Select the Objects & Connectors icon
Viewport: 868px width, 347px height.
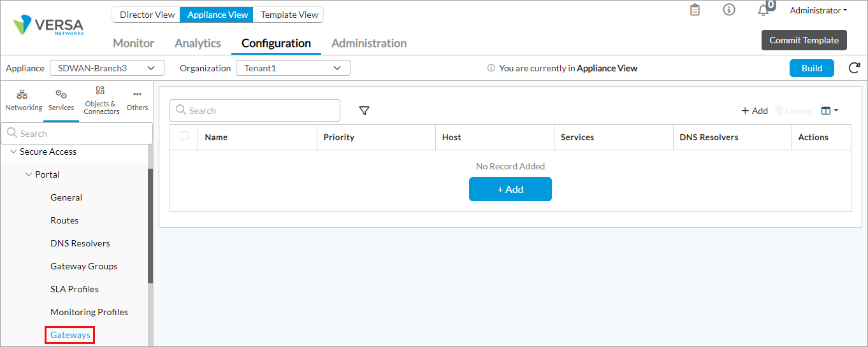[101, 101]
